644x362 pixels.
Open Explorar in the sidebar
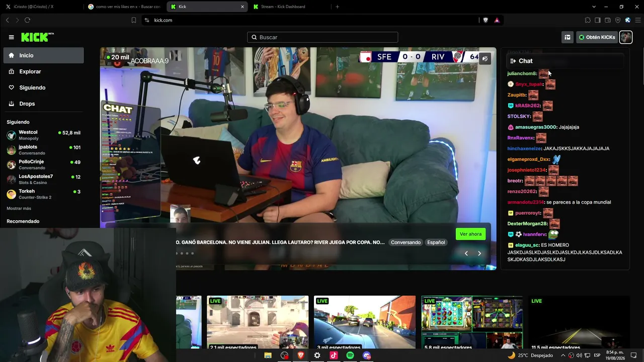tap(44, 71)
